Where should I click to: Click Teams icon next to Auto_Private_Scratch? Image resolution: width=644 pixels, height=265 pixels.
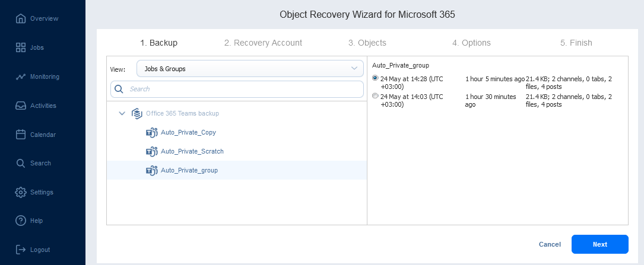tap(152, 151)
